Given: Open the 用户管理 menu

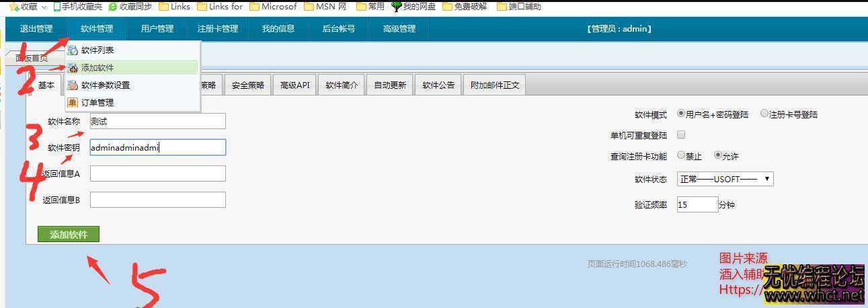Looking at the screenshot, I should pos(157,29).
